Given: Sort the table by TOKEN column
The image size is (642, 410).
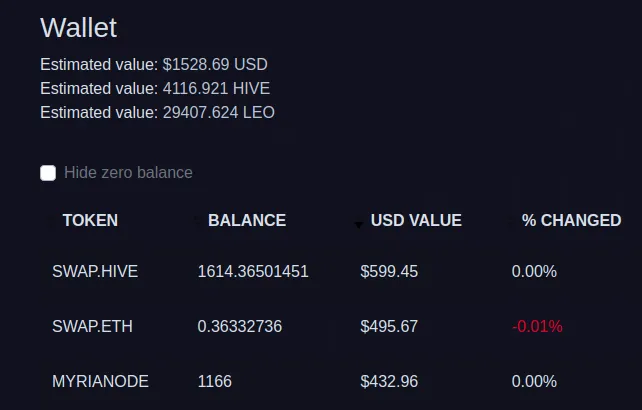Looking at the screenshot, I should point(90,220).
